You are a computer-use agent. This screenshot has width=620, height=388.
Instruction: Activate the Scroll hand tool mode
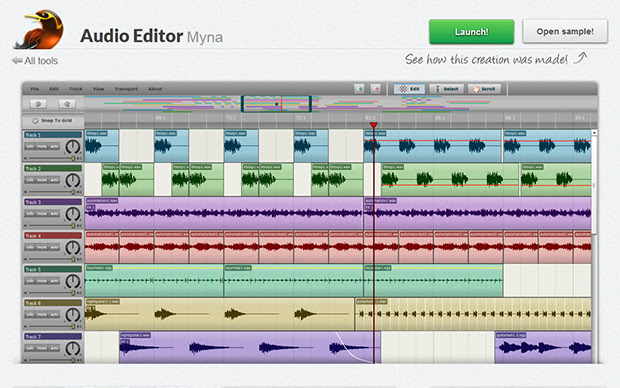484,89
